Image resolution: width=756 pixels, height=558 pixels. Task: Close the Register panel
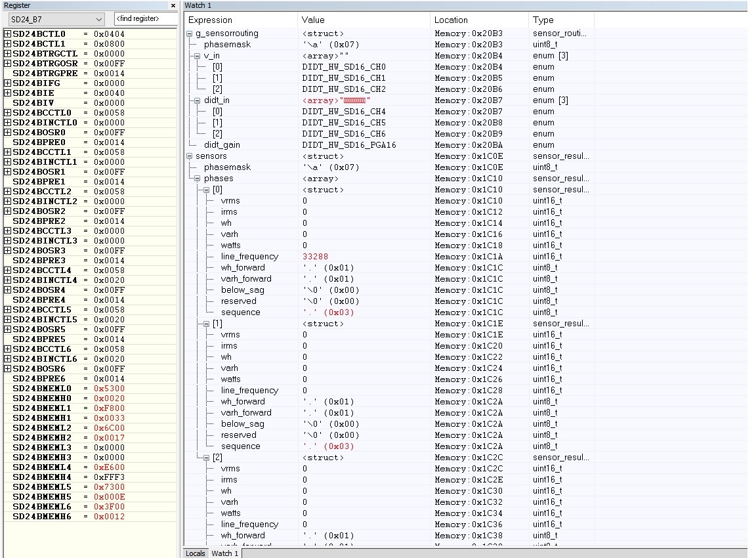pyautogui.click(x=173, y=5)
